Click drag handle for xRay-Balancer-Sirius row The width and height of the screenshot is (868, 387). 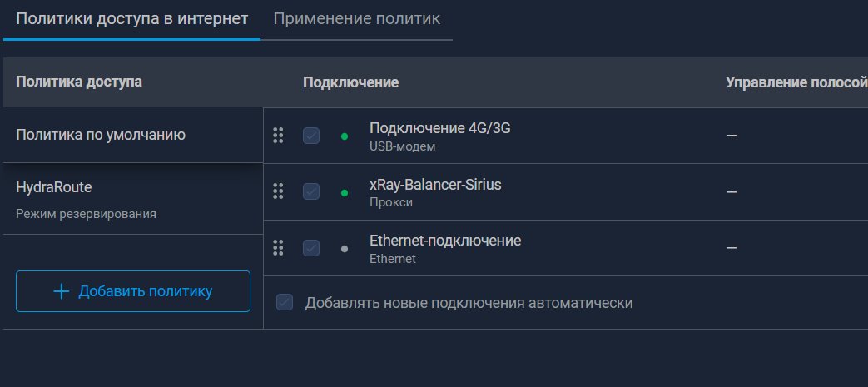pos(279,192)
